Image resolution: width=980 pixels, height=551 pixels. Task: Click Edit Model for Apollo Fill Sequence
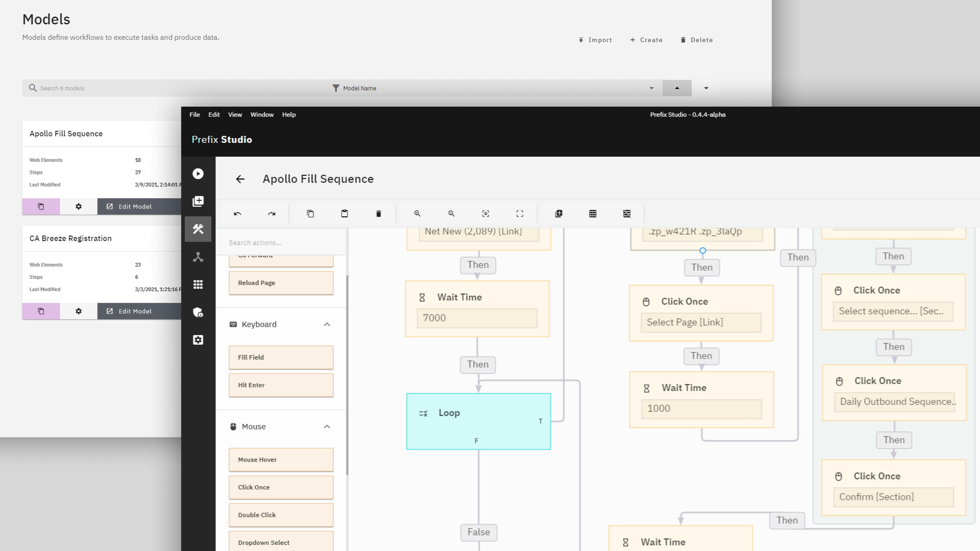pos(139,206)
